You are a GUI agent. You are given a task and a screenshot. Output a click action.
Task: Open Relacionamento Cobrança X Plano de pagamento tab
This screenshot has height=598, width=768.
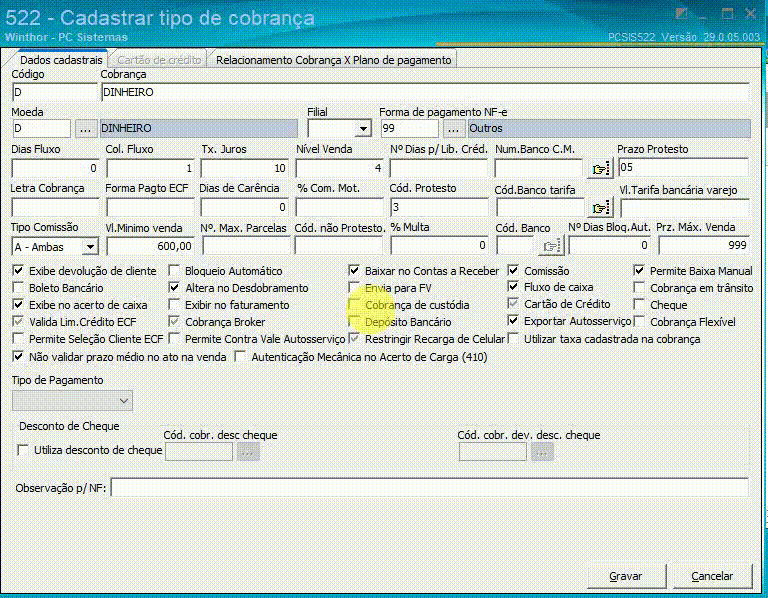tap(334, 60)
